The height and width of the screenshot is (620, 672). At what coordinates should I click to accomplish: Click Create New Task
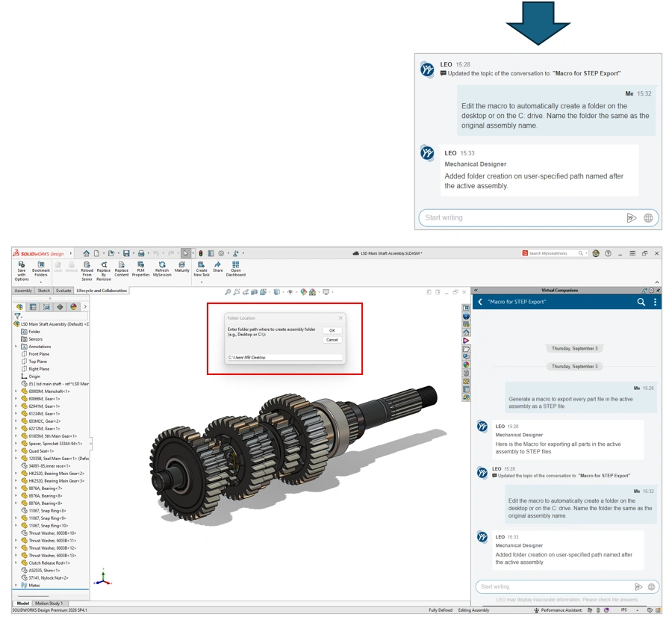202,269
